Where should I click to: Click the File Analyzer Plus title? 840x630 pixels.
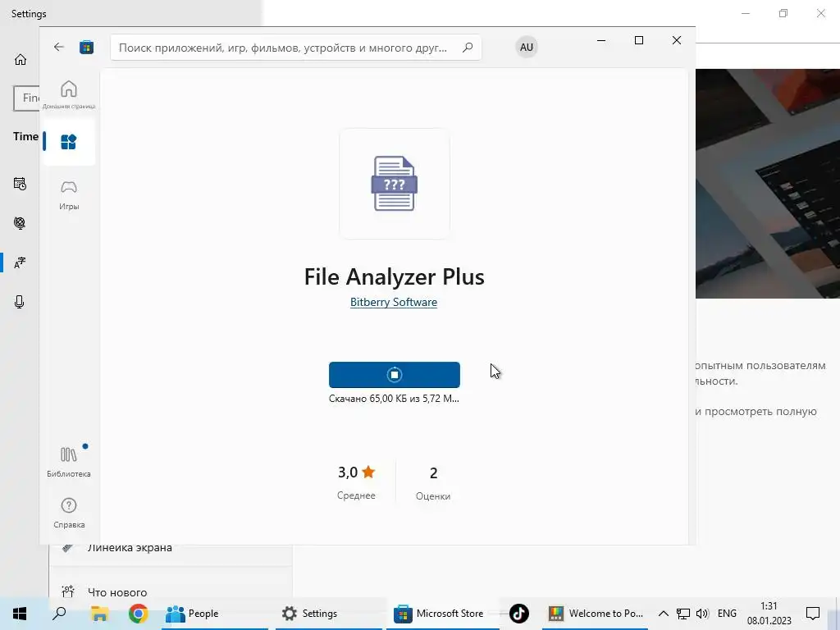click(395, 277)
